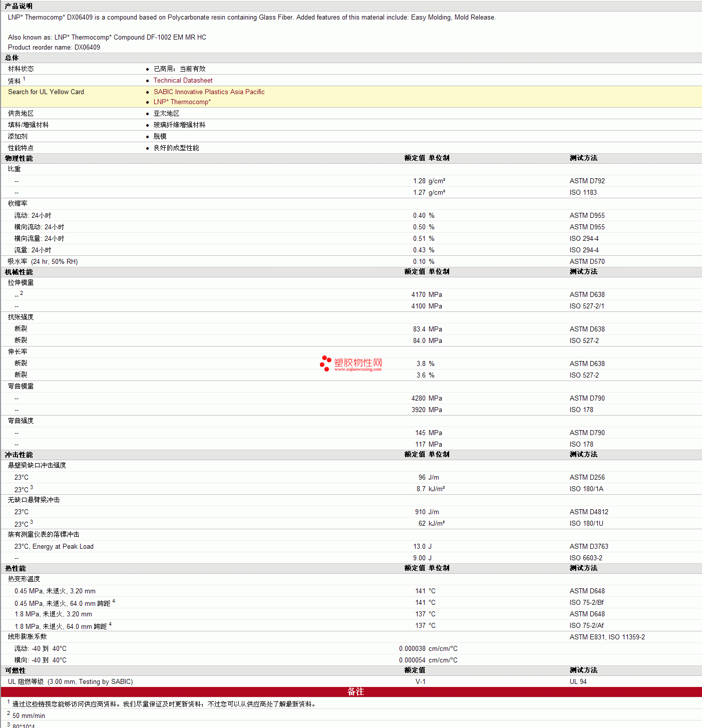Click the ISO 75-2/Af test method
Image resolution: width=702 pixels, height=728 pixels.
coord(587,625)
